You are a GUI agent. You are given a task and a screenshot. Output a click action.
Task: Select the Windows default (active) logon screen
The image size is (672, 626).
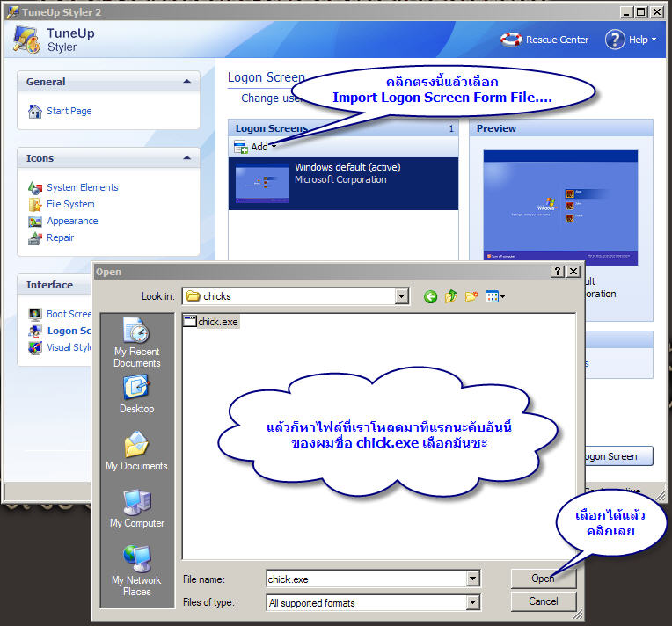[x=343, y=184]
